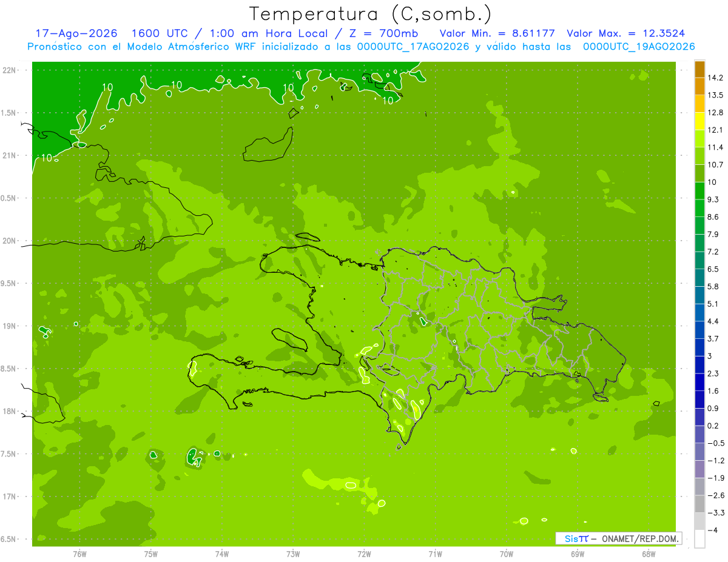This screenshot has height=562, width=728.
Task: Click the colorbar value -2.6
Action: [716, 495]
